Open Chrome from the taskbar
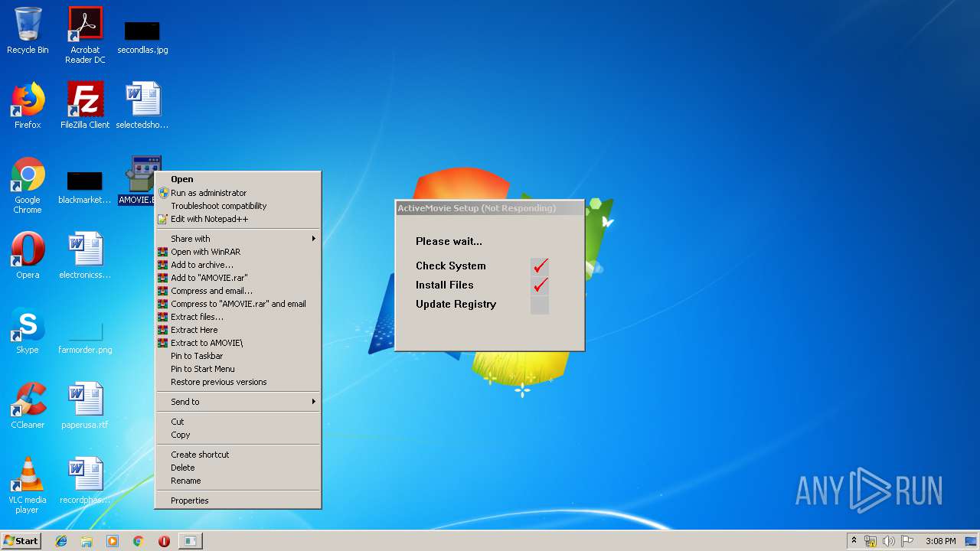This screenshot has height=551, width=980. click(x=139, y=541)
